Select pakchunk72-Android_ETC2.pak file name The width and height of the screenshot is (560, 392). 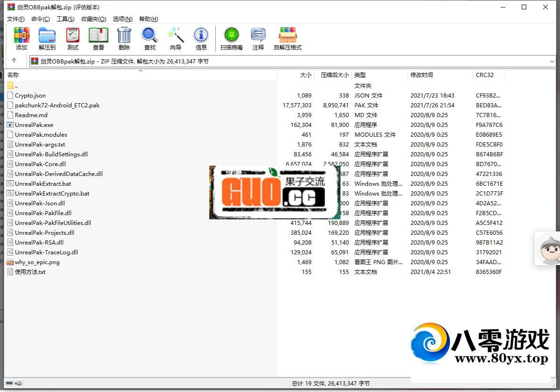(x=57, y=105)
